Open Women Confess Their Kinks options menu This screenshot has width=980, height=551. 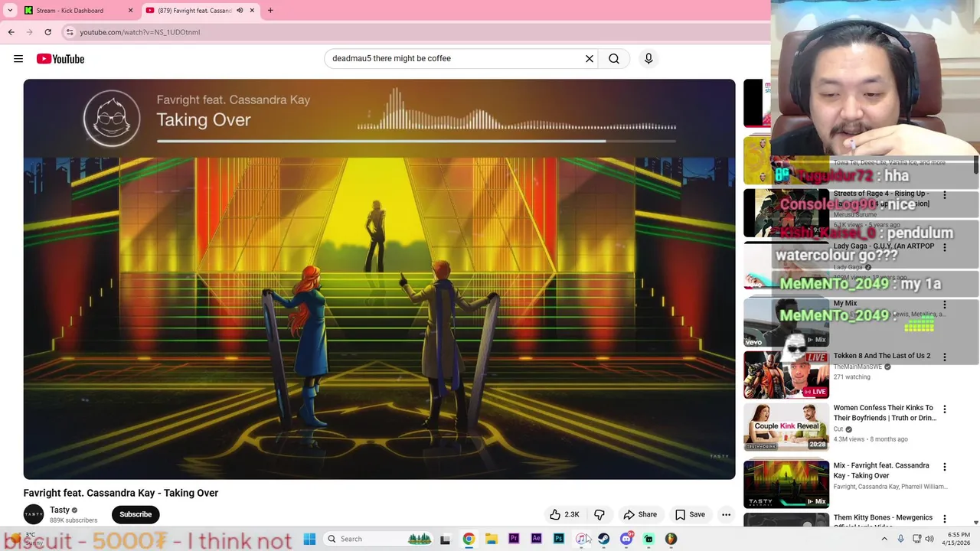(x=945, y=409)
